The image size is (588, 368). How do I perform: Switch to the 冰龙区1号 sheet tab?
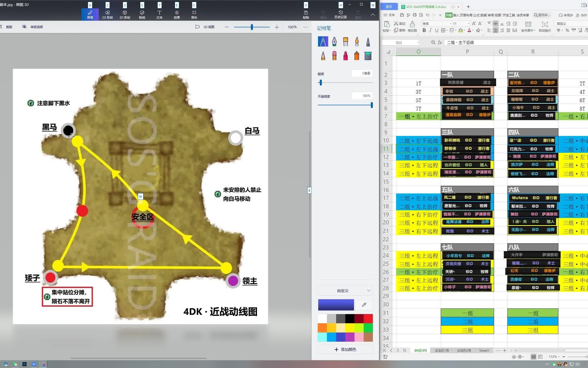click(x=442, y=350)
